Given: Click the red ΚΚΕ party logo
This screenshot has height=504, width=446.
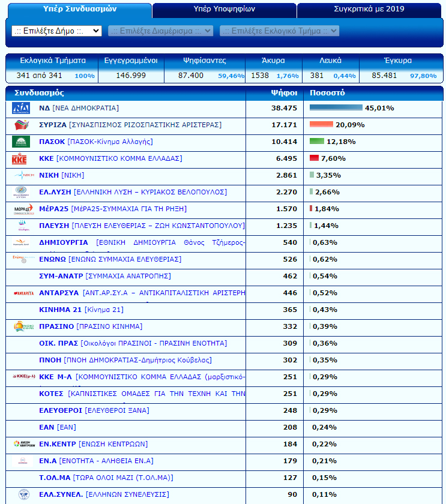Looking at the screenshot, I should [x=20, y=159].
